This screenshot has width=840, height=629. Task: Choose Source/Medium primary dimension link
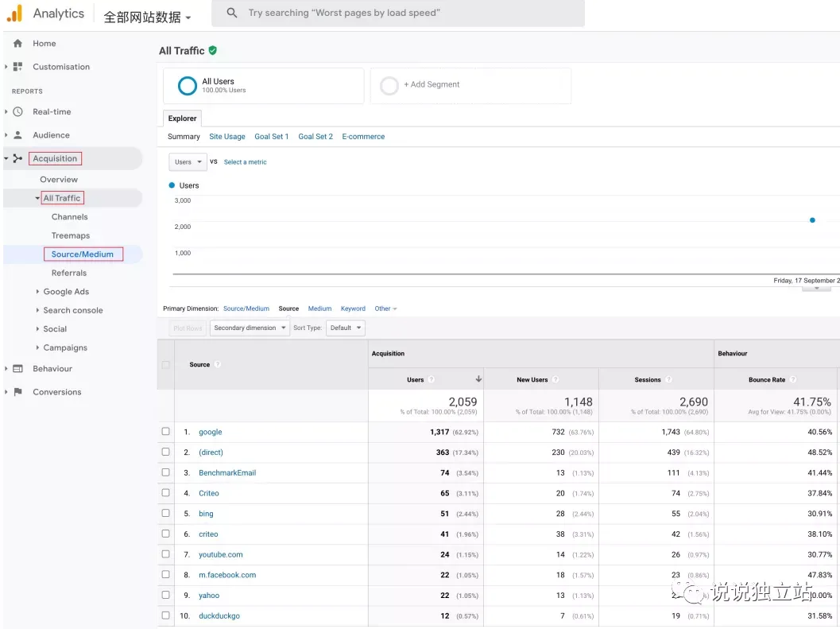(246, 309)
